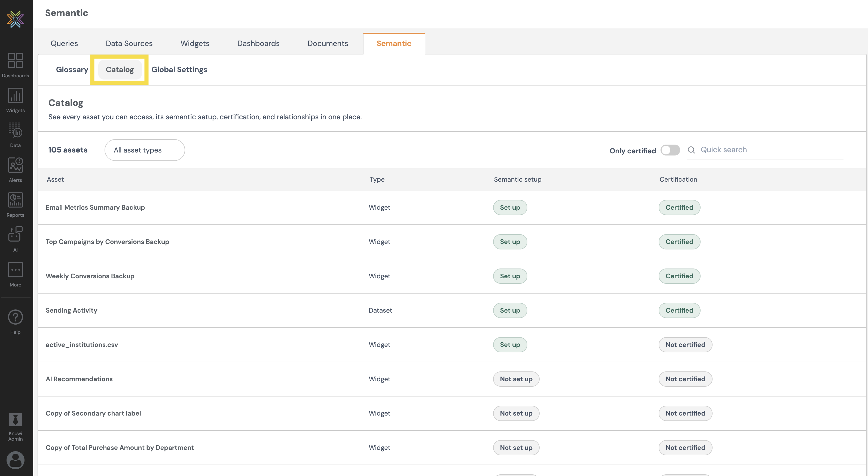
Task: Toggle the Only certified switch
Action: [670, 150]
